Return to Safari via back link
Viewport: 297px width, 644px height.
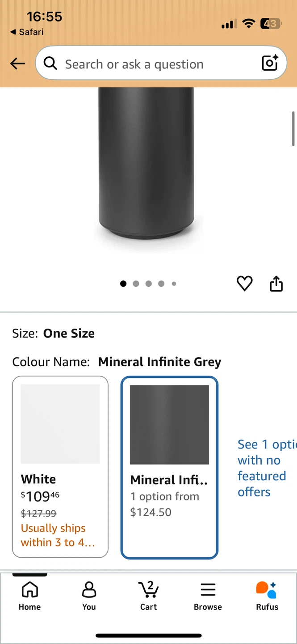tap(27, 32)
